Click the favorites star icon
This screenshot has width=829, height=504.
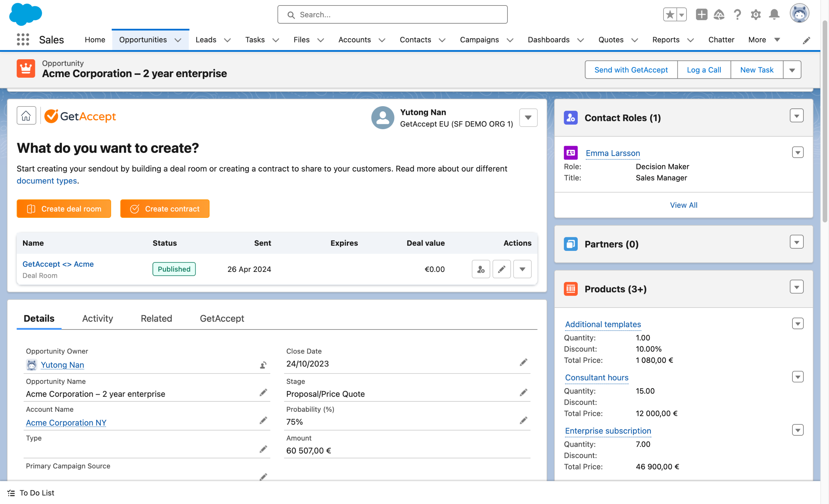pos(670,15)
